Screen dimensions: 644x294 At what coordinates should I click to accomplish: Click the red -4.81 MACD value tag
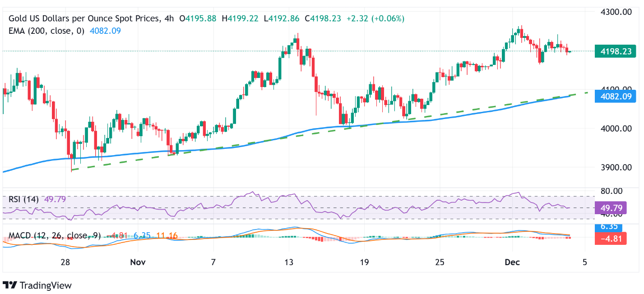[612, 239]
